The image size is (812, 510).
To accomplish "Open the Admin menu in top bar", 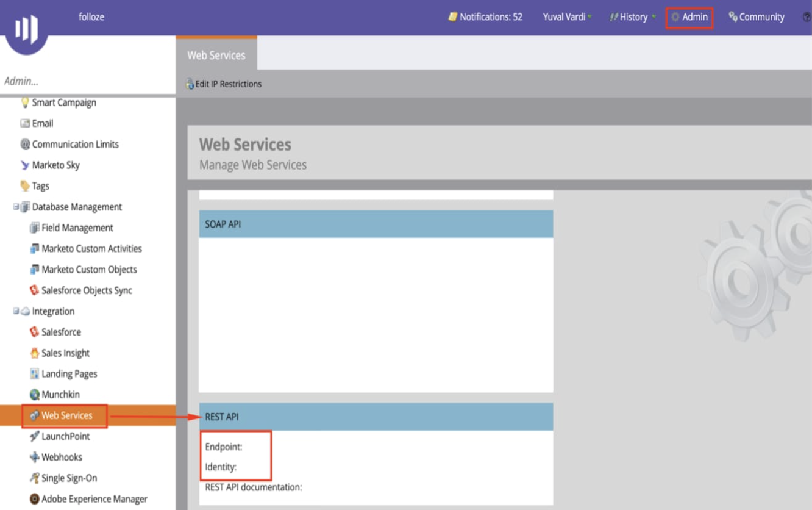I will (x=689, y=17).
